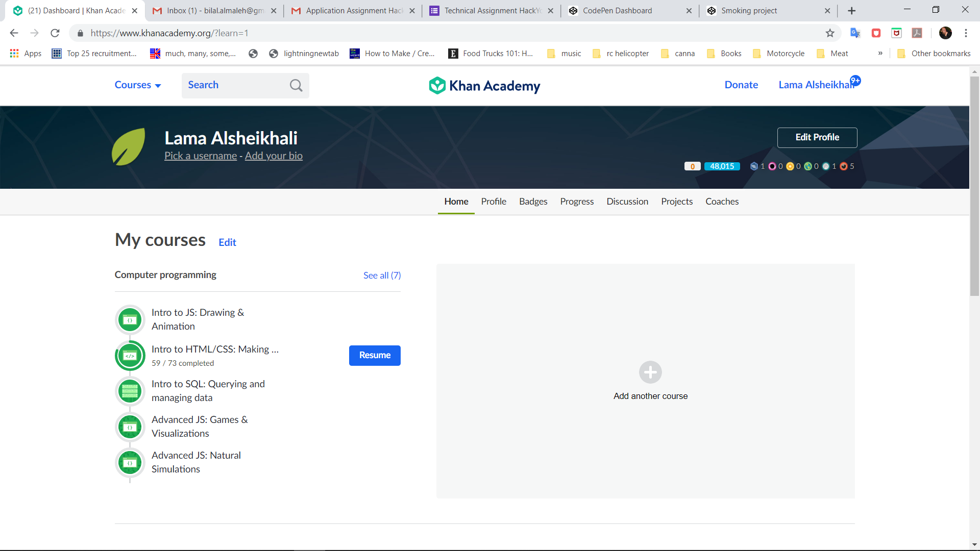Viewport: 980px width, 551px height.
Task: Open Intro to HTML/CSS course icon
Action: [x=130, y=356]
